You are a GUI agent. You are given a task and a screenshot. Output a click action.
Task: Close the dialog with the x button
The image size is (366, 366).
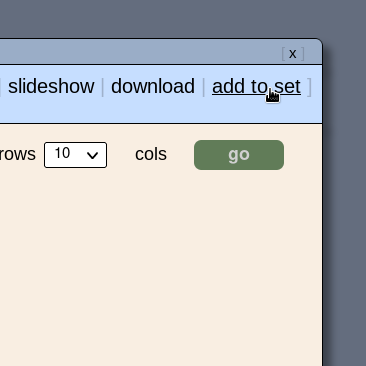coord(292,54)
